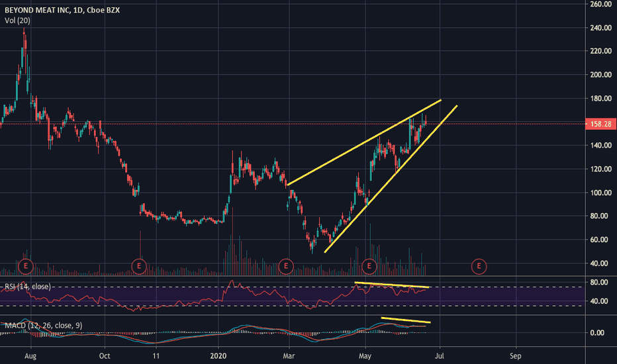Click the 11 label on the time axis
617x364 pixels.
[x=156, y=356]
